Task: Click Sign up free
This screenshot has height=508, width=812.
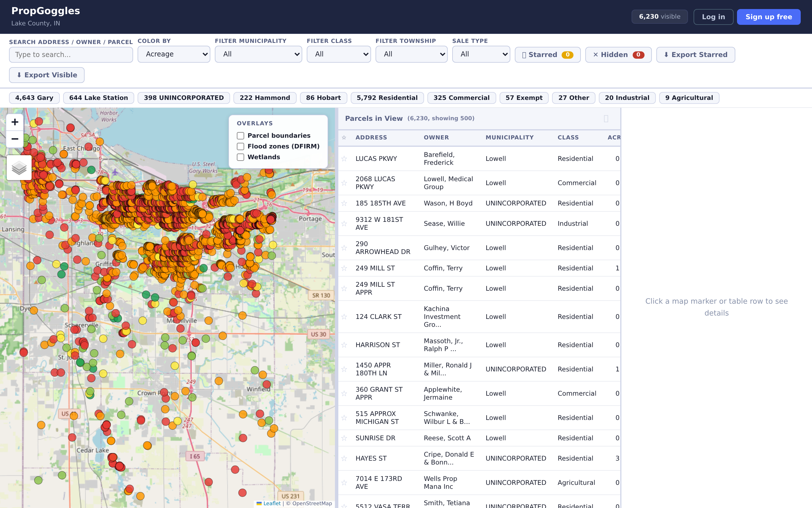Action: tap(769, 17)
